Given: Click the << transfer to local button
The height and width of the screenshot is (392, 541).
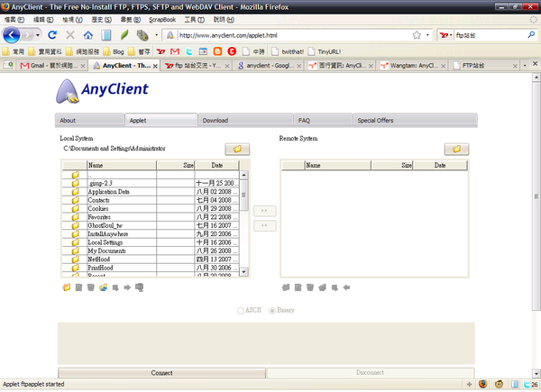Looking at the screenshot, I should [x=264, y=225].
